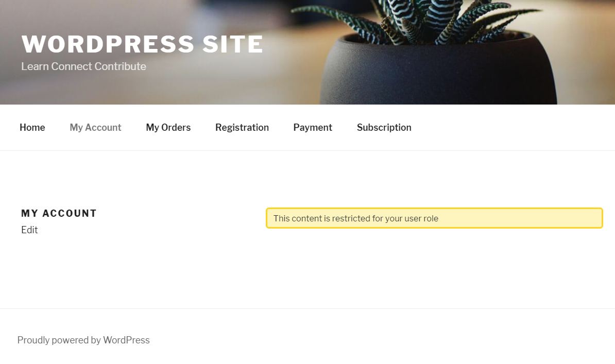Click empty navigation bar space after Subscription

pos(510,128)
